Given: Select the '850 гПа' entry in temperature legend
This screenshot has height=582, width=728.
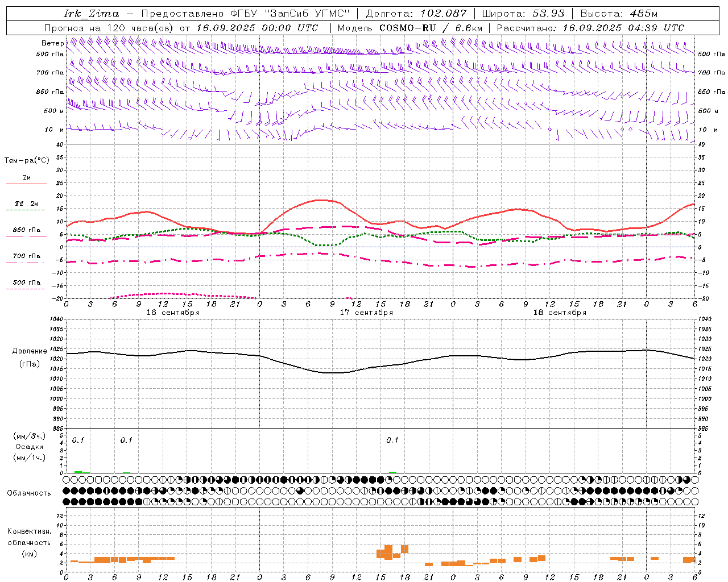Looking at the screenshot, I should (x=27, y=230).
